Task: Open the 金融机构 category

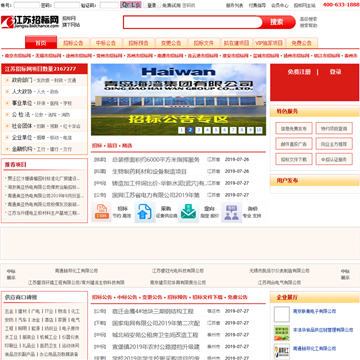Action: pyautogui.click(x=22, y=149)
